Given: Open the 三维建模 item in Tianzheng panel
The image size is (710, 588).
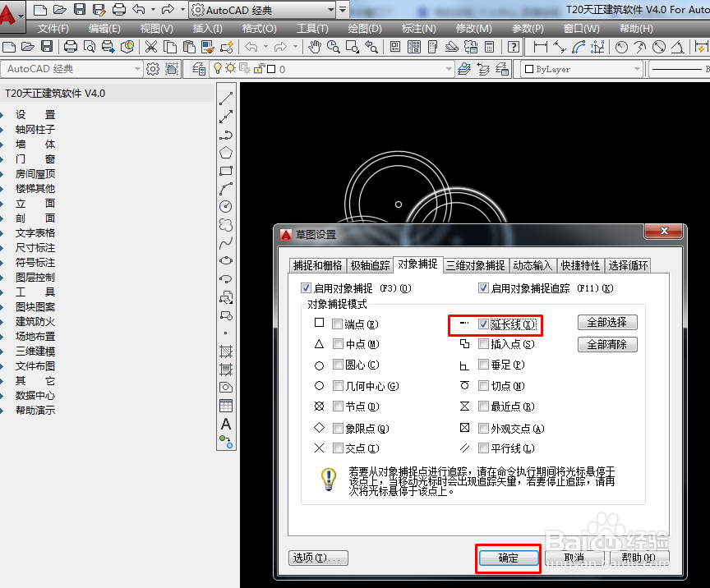Looking at the screenshot, I should (x=35, y=351).
